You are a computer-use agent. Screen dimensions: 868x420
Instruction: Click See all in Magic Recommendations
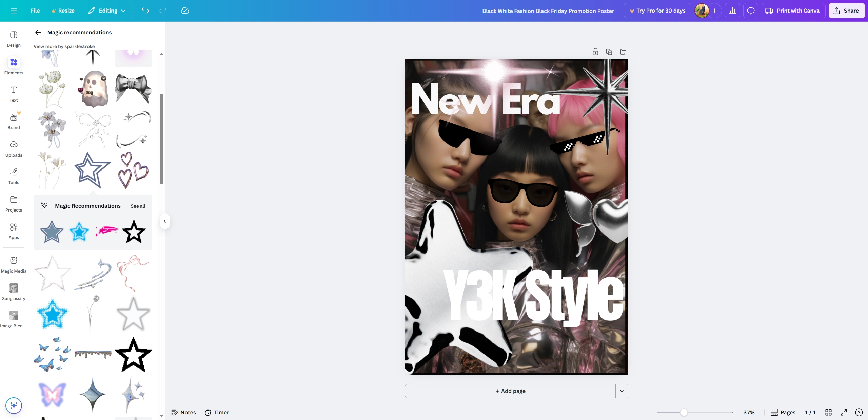pos(138,206)
